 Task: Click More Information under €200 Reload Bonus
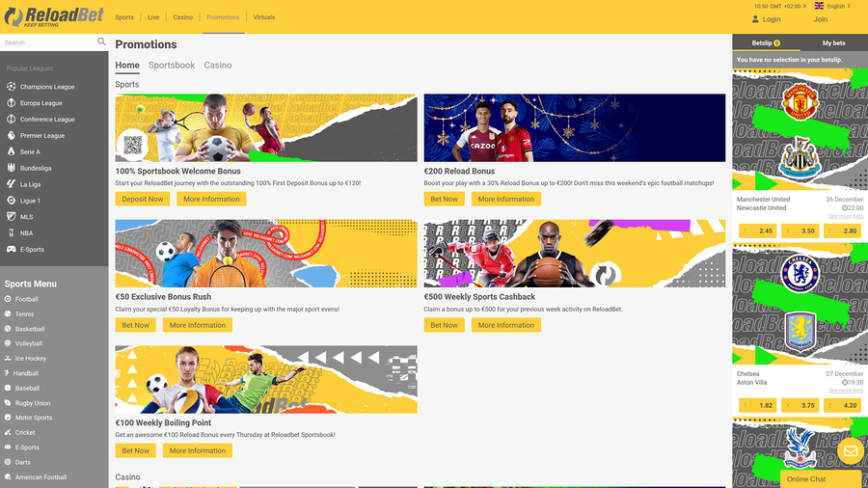point(505,199)
